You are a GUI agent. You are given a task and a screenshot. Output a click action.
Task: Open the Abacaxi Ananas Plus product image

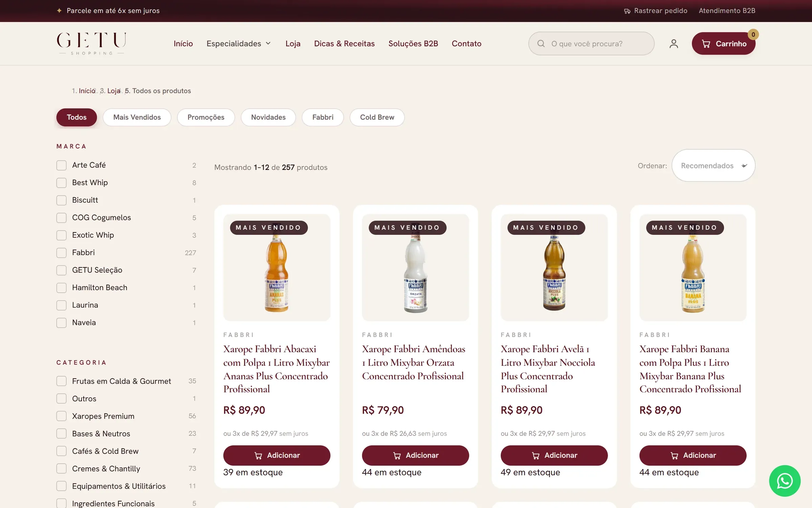click(x=277, y=268)
